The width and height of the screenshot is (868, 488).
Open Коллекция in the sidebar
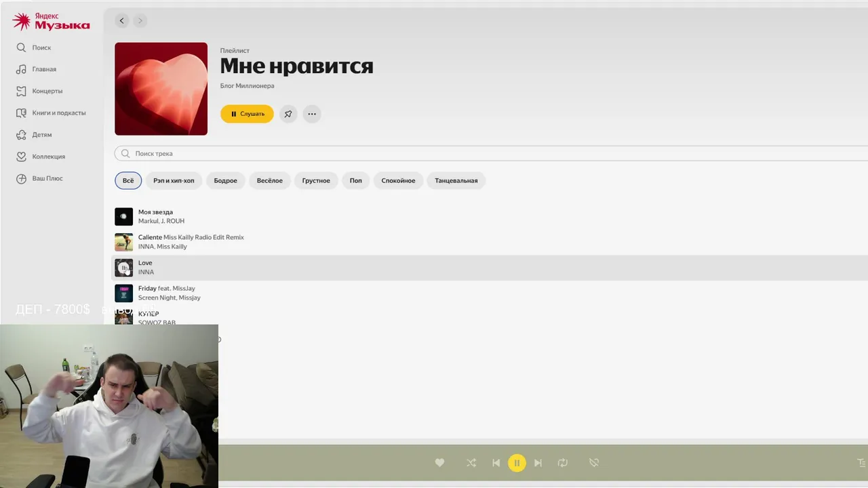[x=49, y=157]
